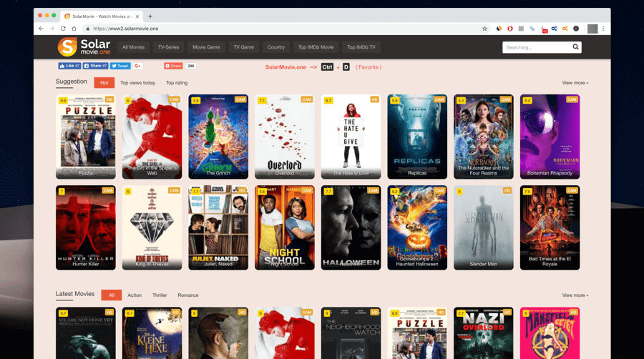The height and width of the screenshot is (359, 644).
Task: Close the SolarMovie browser tab
Action: pos(137,16)
